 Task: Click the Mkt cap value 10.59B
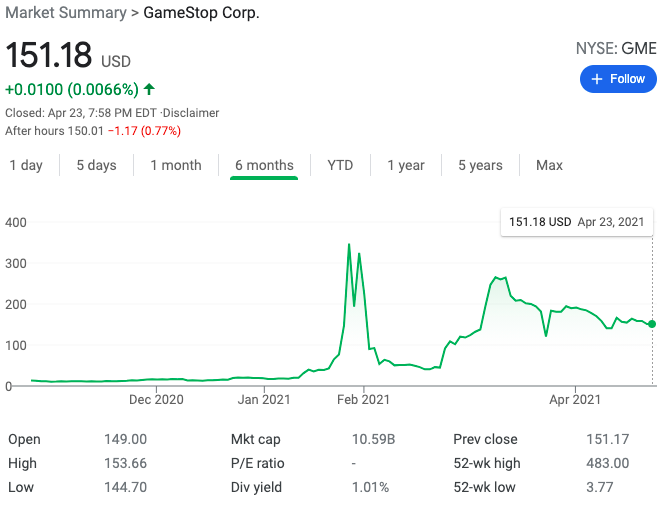373,439
